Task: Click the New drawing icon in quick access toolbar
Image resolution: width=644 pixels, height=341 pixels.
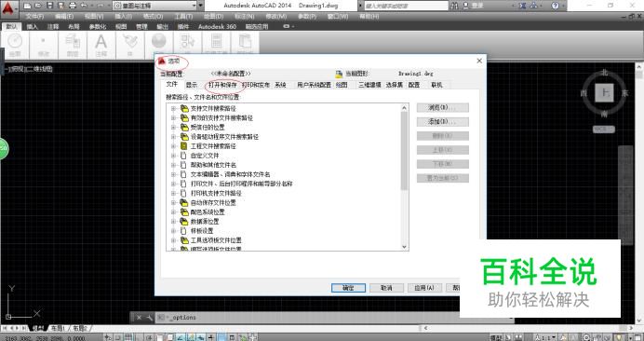Action: [28, 6]
